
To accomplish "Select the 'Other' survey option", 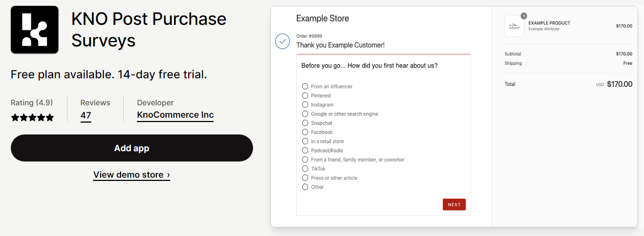I will (x=305, y=187).
